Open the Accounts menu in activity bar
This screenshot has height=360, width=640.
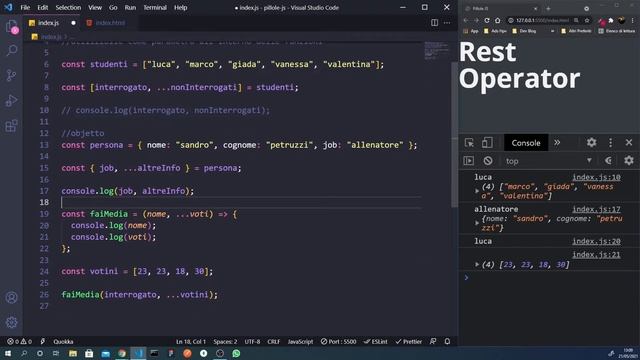point(12,298)
